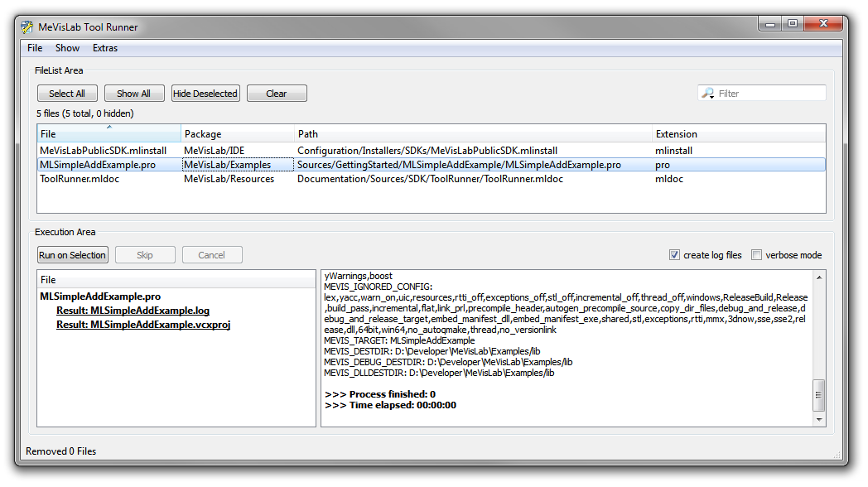Open the MLSimpleAddExample.log result link
868x487 pixels.
click(x=133, y=311)
